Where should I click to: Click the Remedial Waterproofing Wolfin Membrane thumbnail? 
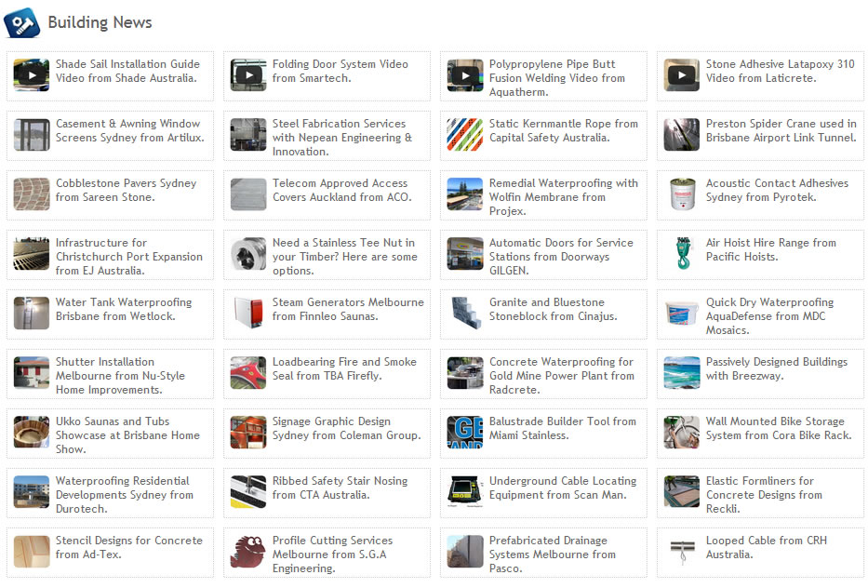(465, 194)
